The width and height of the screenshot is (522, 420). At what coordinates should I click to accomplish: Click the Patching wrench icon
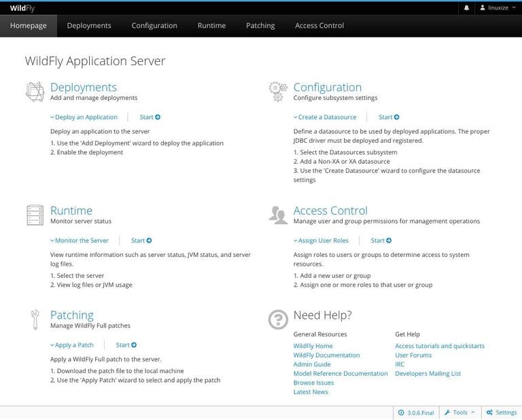[x=35, y=319]
